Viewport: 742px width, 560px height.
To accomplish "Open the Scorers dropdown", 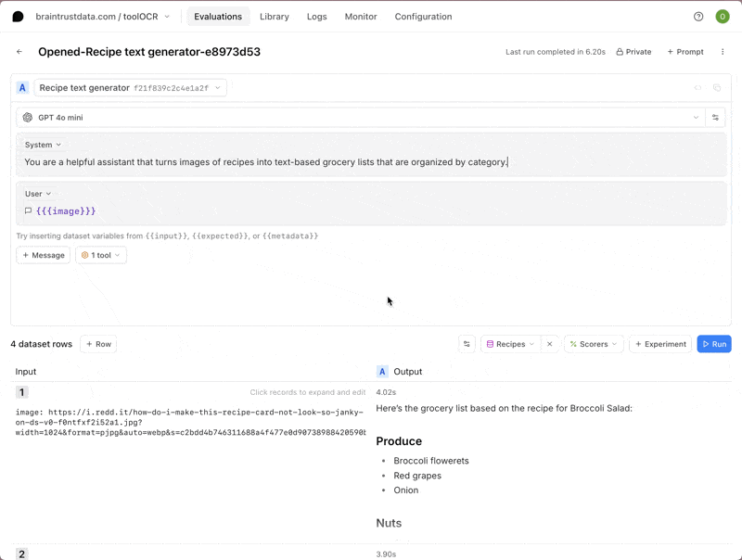I will pos(594,344).
